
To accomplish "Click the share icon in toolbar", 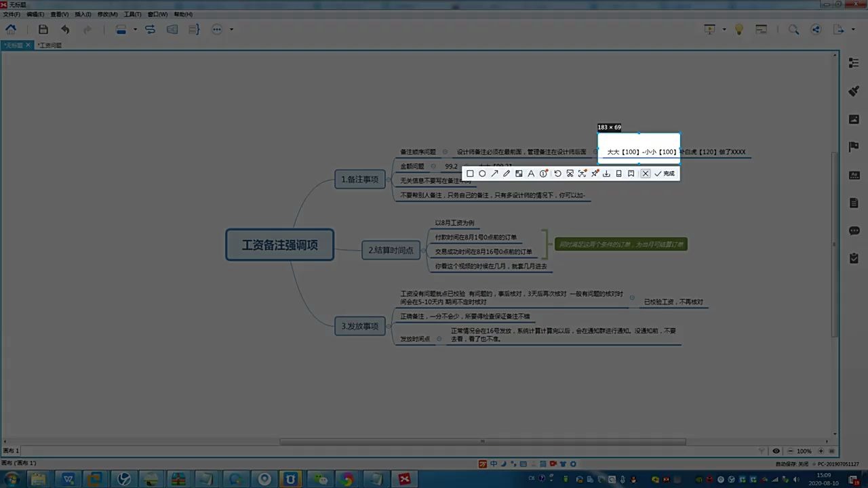I will [816, 29].
